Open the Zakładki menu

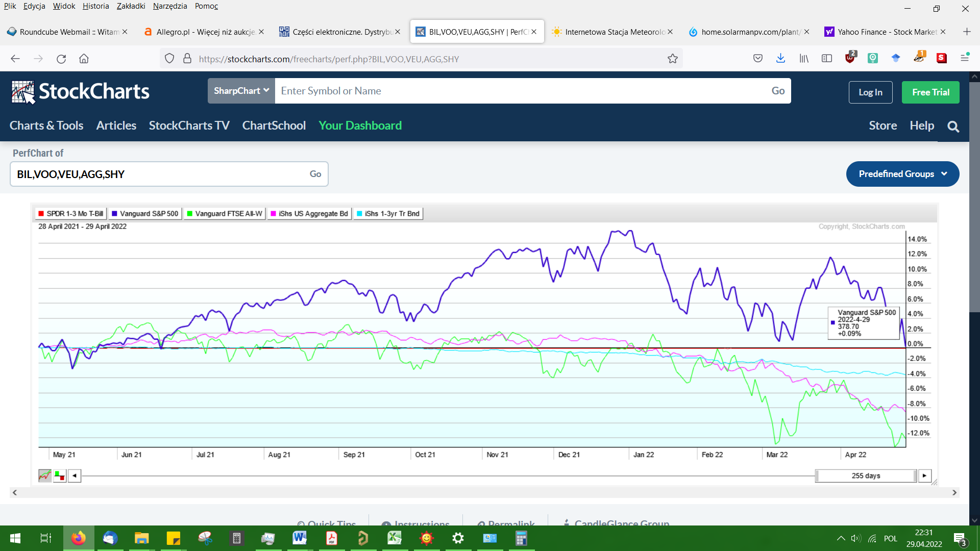(131, 6)
